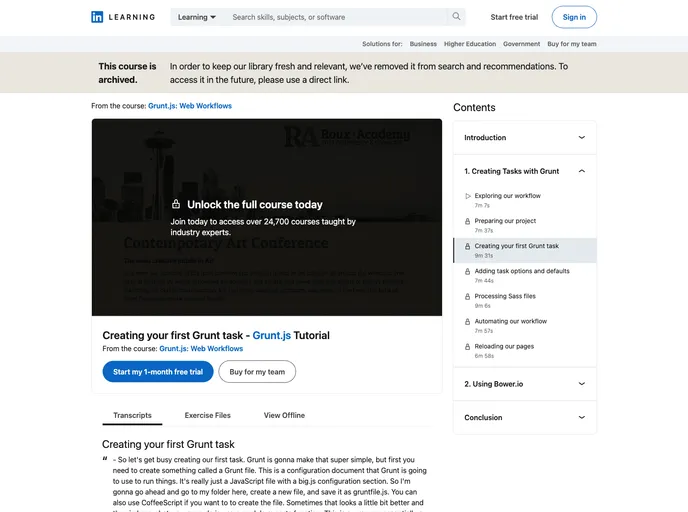Switch to the View Offline tab
The width and height of the screenshot is (688, 512).
pos(284,415)
